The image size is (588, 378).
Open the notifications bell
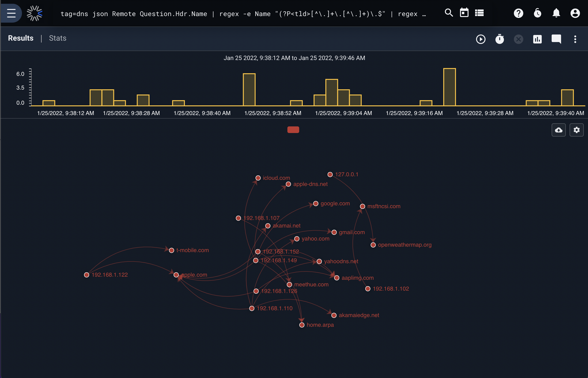[556, 13]
